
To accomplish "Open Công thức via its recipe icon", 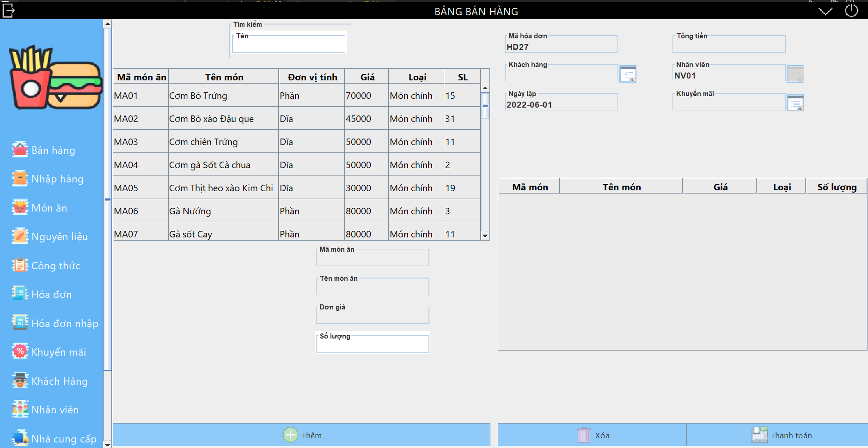I will point(19,265).
